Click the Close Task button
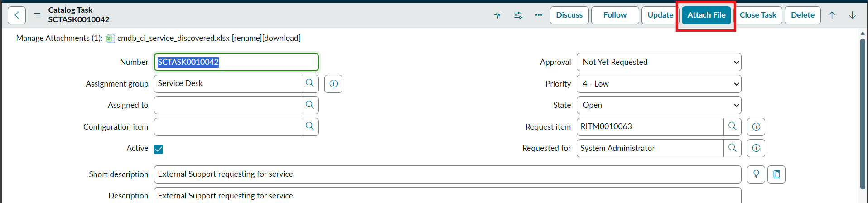This screenshot has height=203, width=868. [x=758, y=15]
